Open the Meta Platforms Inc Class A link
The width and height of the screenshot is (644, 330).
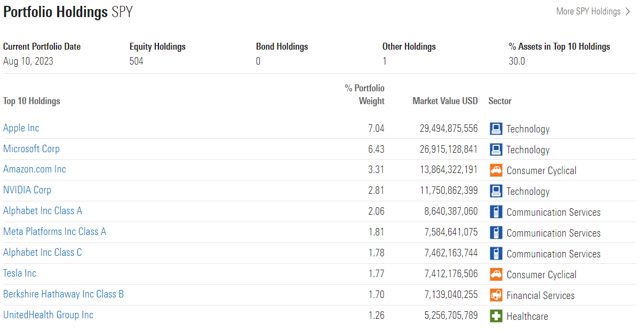[x=55, y=232]
